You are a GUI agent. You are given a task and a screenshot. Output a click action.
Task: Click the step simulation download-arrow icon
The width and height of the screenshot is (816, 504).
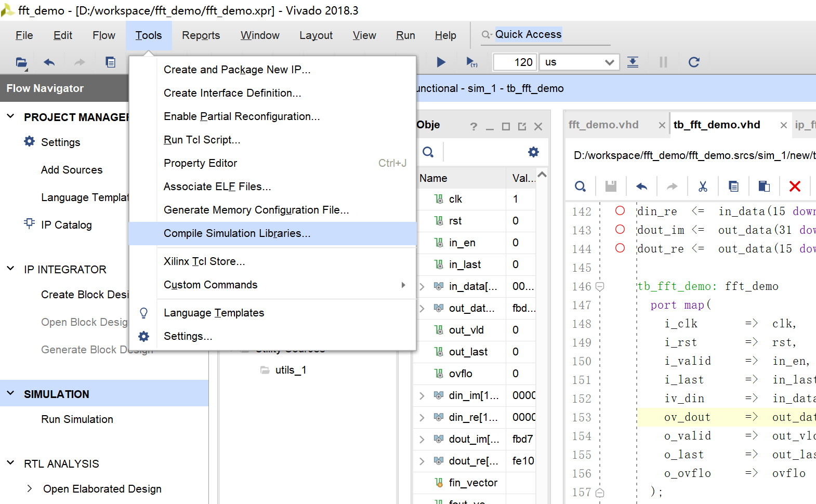(x=633, y=62)
